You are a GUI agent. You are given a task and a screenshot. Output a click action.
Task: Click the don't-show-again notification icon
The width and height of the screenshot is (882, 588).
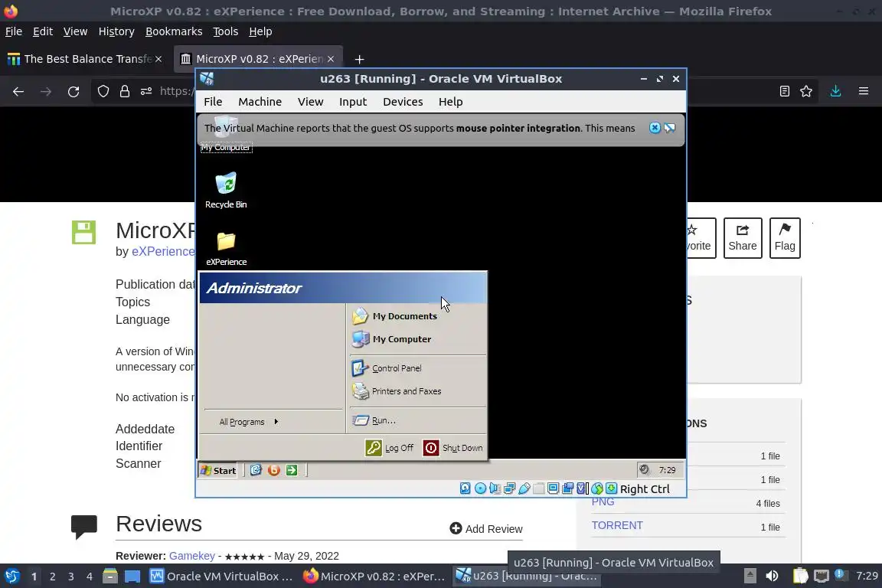pyautogui.click(x=669, y=128)
